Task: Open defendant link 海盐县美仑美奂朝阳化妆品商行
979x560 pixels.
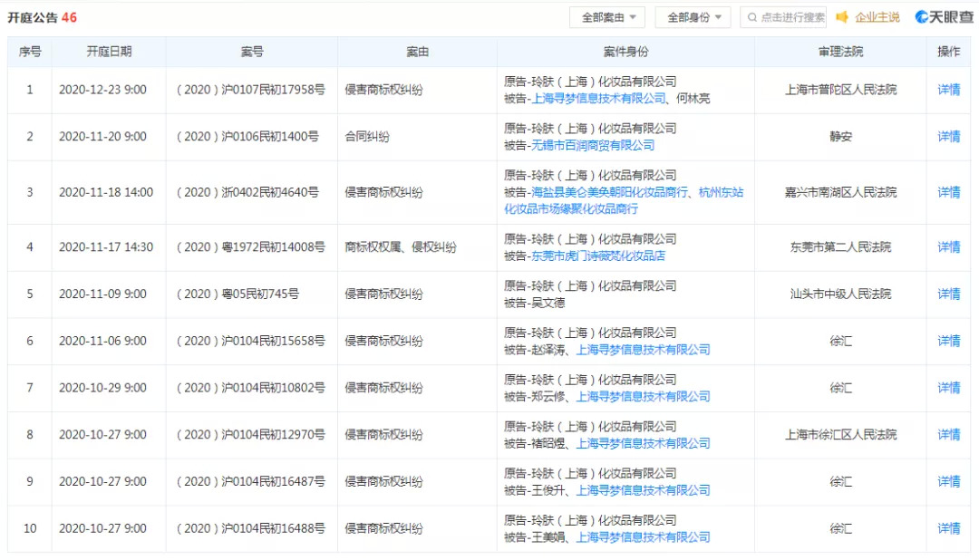Action: 609,192
